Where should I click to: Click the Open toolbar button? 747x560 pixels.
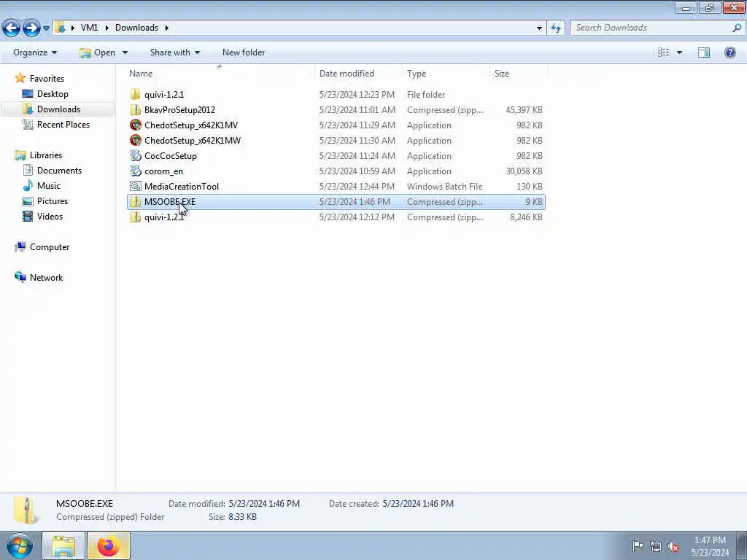pos(97,52)
